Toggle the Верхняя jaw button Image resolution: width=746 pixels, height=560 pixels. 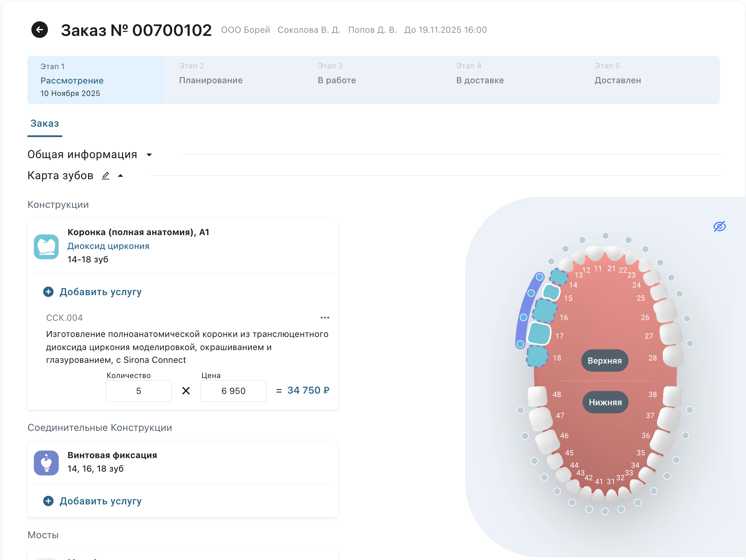tap(604, 361)
